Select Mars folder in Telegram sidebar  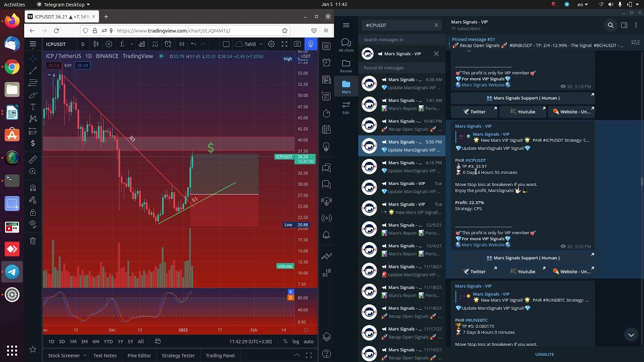coord(346,86)
